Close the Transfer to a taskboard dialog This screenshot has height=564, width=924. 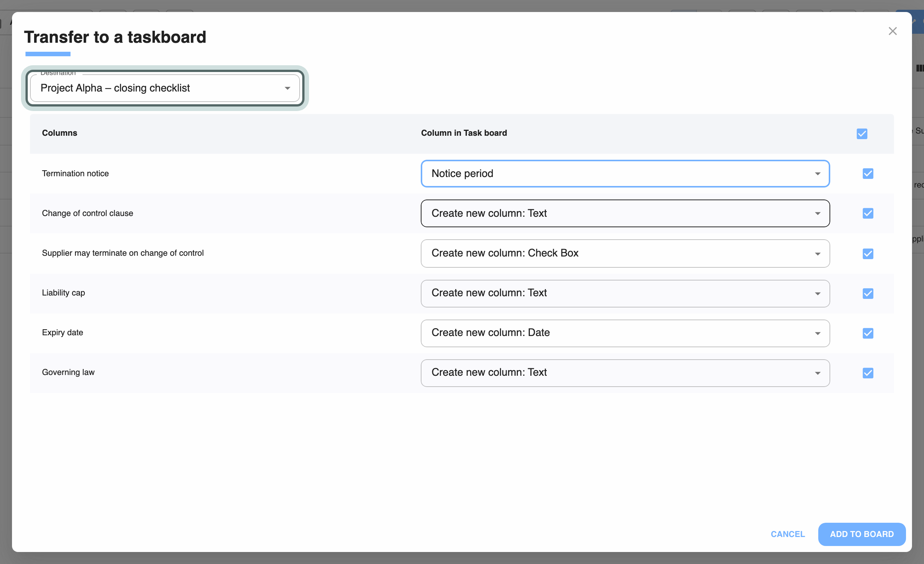pos(892,31)
